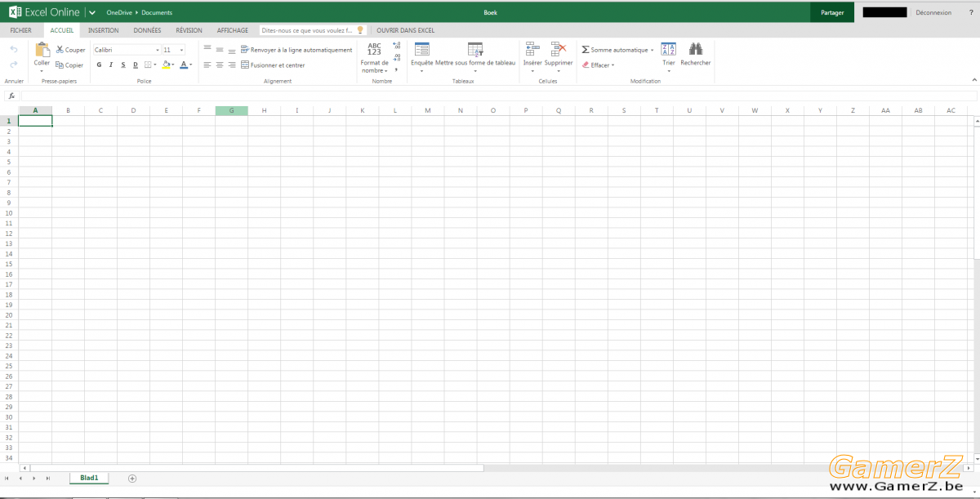Click the 'Dites-nous ce que vous voulez faire' box

(313, 30)
